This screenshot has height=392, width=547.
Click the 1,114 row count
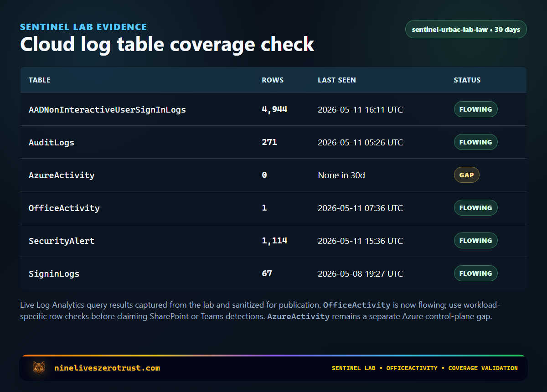pos(274,241)
